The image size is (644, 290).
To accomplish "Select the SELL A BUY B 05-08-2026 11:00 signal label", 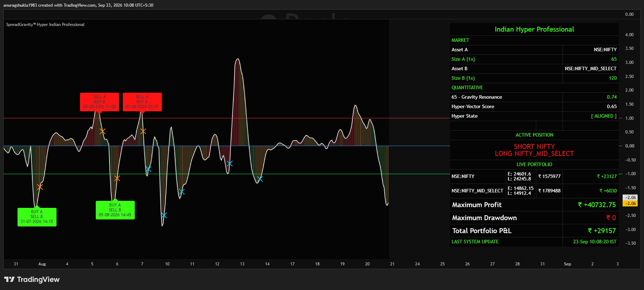I will [x=99, y=102].
